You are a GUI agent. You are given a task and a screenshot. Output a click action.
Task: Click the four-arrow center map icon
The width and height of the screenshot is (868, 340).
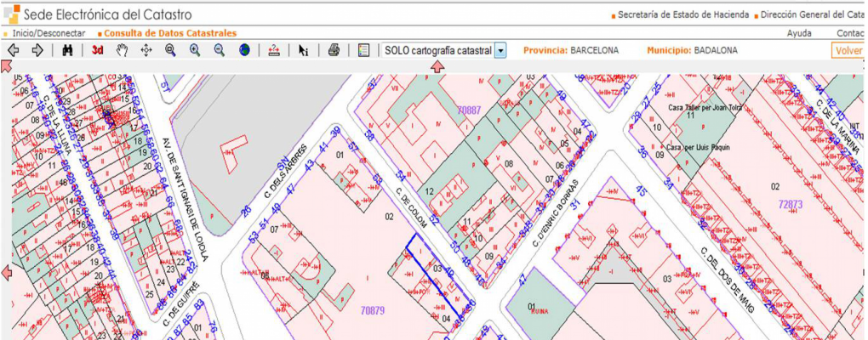(146, 50)
